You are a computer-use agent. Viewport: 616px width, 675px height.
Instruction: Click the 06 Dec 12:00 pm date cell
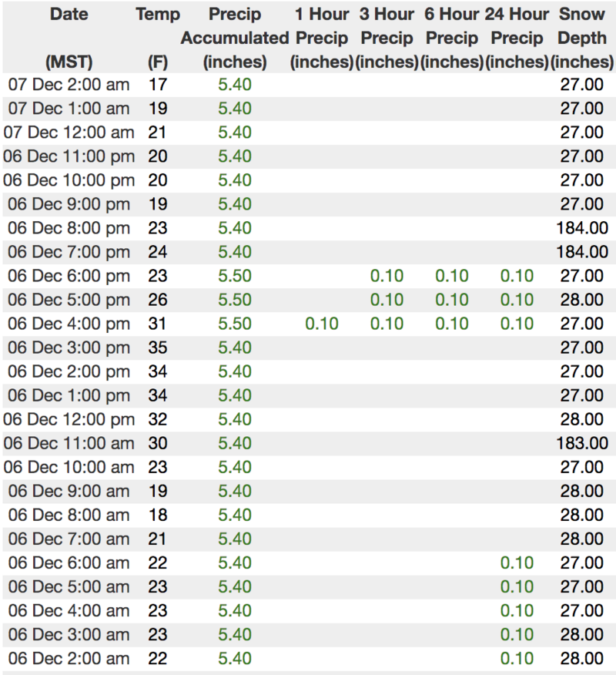tap(69, 419)
